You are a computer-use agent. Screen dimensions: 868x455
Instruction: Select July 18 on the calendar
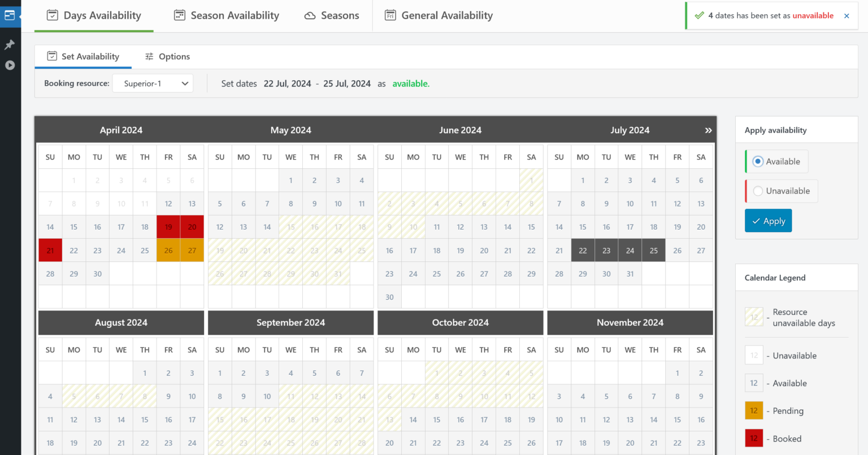(x=653, y=226)
